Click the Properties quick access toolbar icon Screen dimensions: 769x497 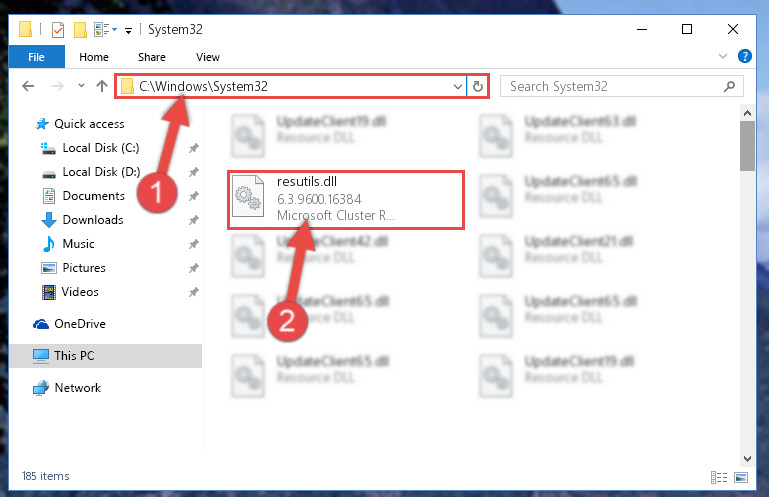(58, 30)
